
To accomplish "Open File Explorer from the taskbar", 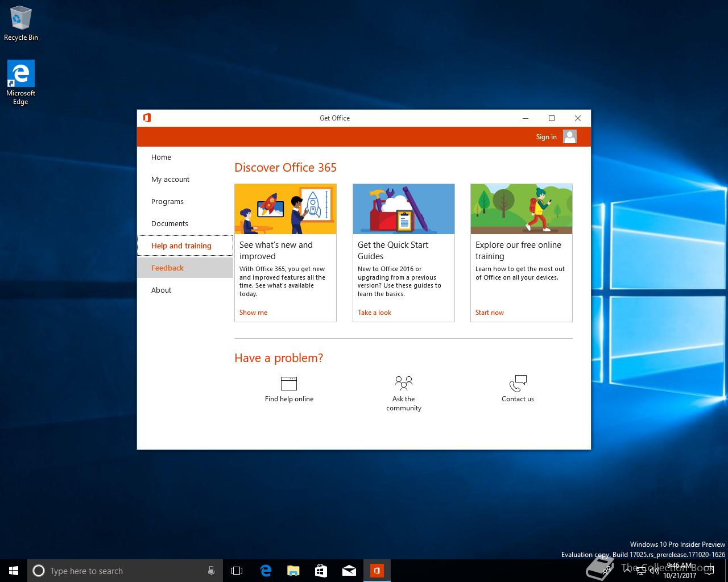I will pyautogui.click(x=293, y=571).
